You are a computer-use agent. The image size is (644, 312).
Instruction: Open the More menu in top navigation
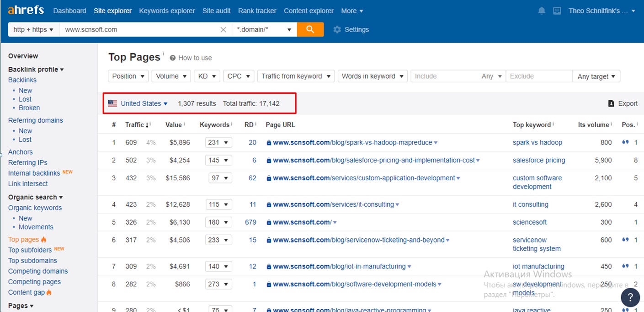pos(352,11)
